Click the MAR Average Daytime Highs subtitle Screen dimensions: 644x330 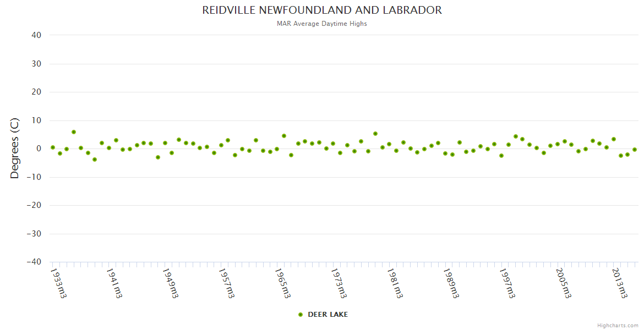[322, 24]
